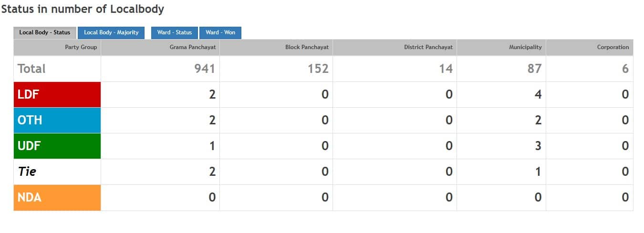
Task: Click the Grama Panchayat column header
Action: [x=192, y=47]
